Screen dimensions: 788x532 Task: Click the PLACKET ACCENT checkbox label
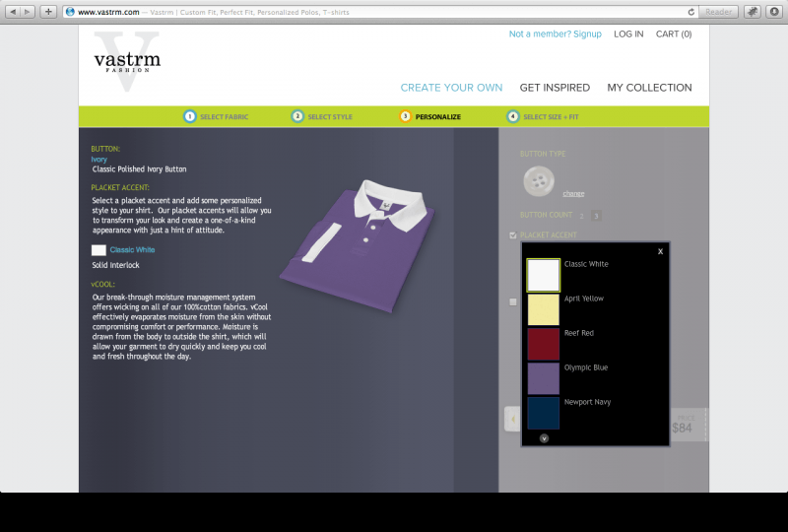click(549, 234)
